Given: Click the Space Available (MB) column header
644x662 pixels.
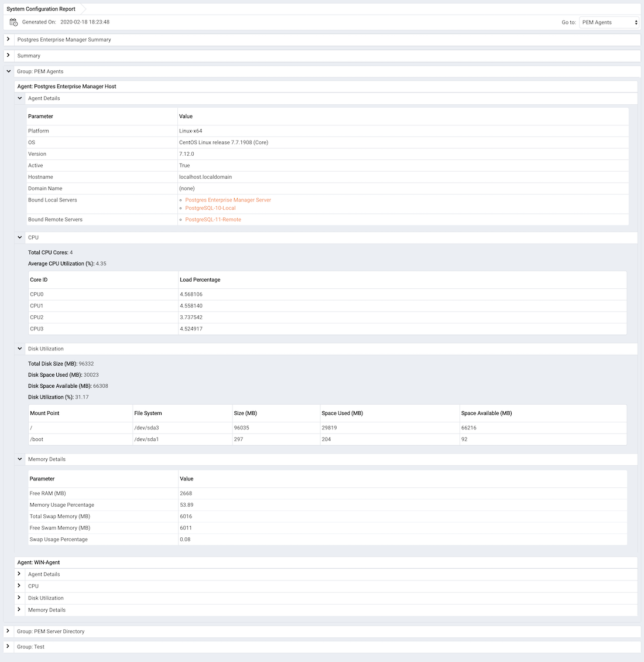Looking at the screenshot, I should [487, 414].
